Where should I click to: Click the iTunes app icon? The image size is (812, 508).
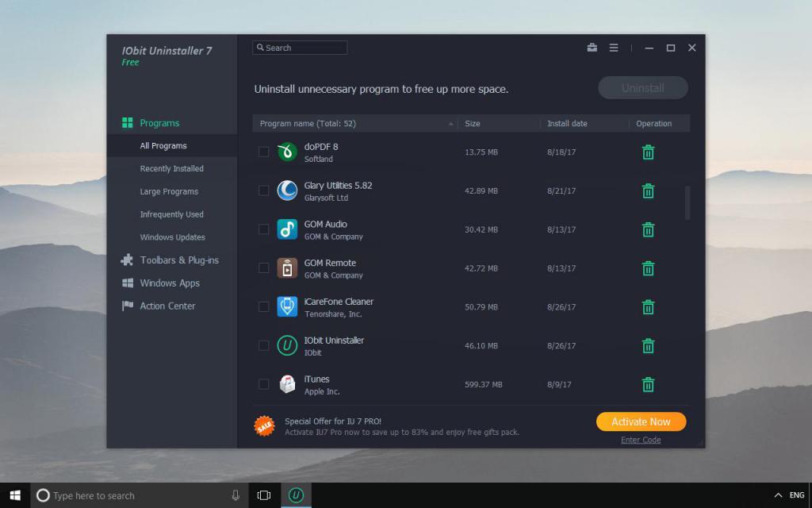287,385
